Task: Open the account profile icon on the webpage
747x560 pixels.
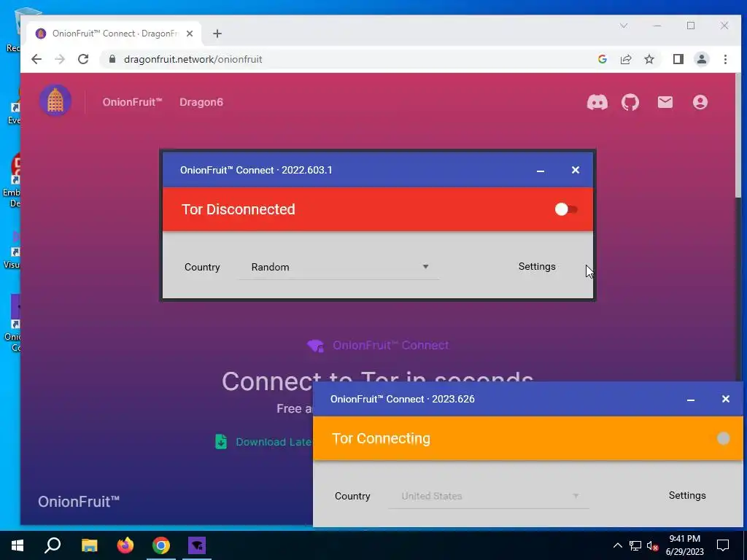Action: tap(700, 102)
